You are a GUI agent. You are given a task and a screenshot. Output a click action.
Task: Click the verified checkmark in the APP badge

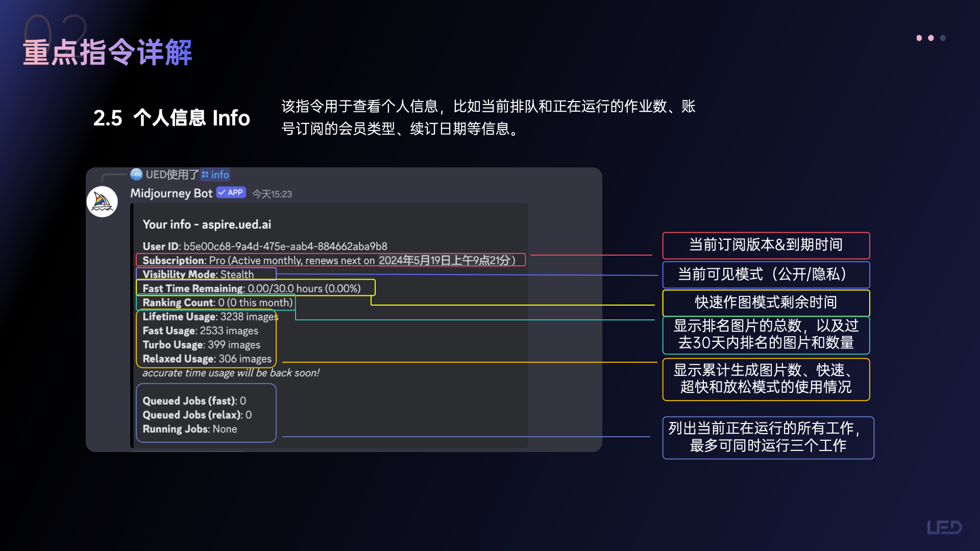[x=221, y=192]
